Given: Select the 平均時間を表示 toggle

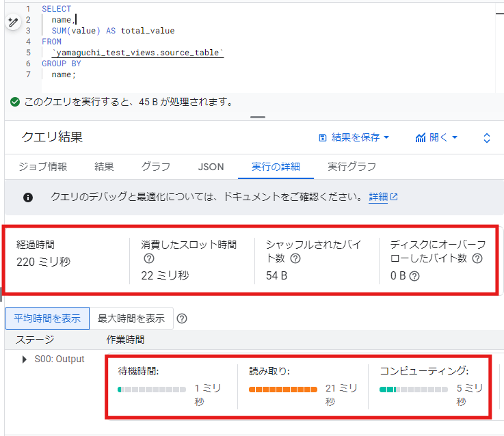Looking at the screenshot, I should (x=47, y=318).
